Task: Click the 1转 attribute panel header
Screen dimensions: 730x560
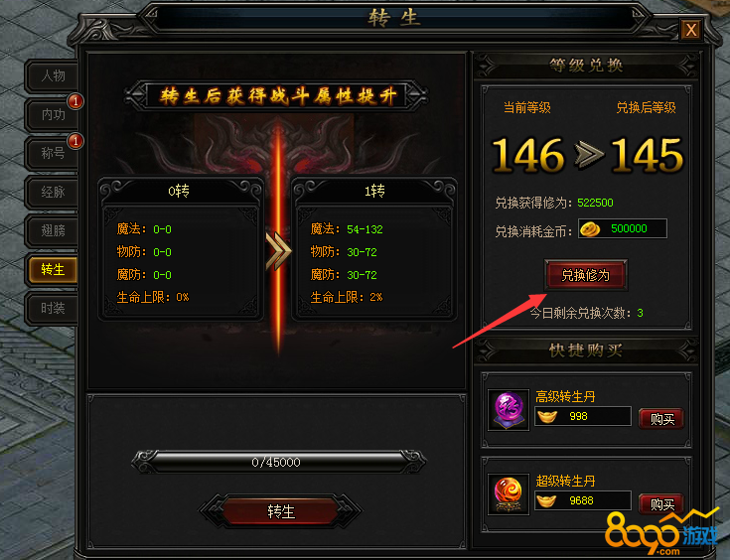Action: pos(373,191)
